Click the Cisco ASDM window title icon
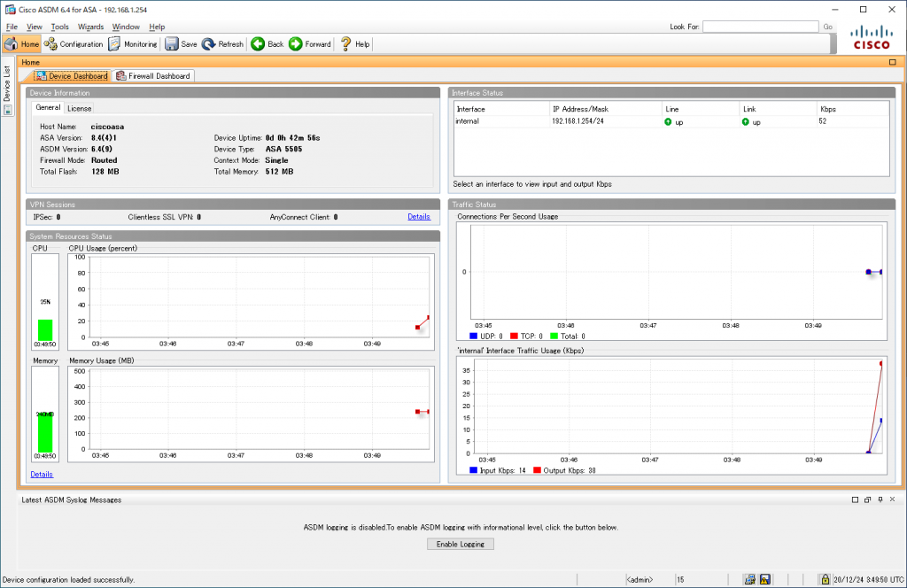This screenshot has width=907, height=588. (x=10, y=9)
